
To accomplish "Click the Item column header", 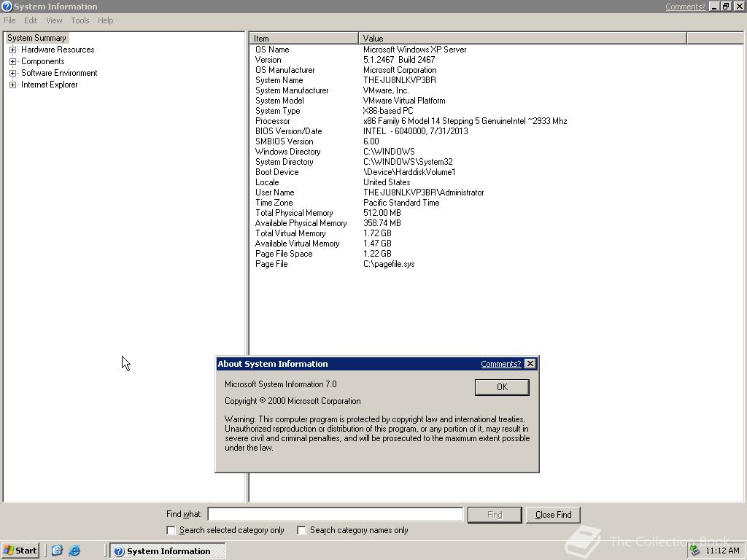I will [304, 39].
